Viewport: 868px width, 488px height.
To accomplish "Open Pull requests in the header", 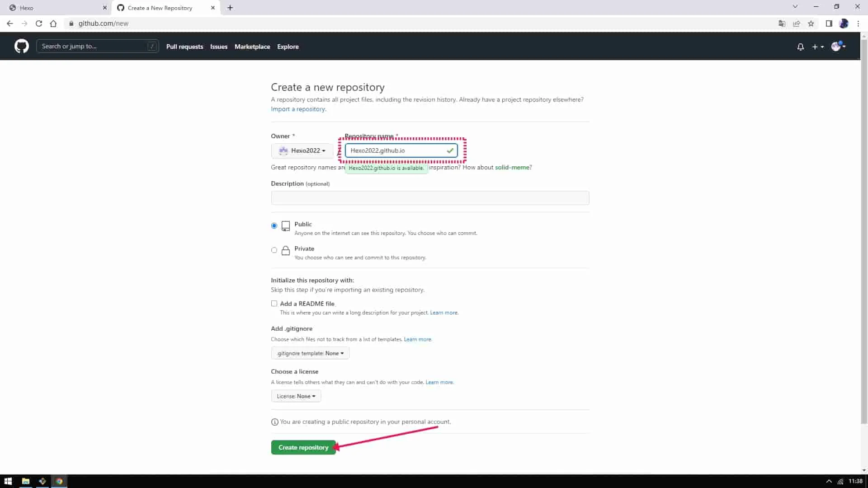I will (184, 47).
